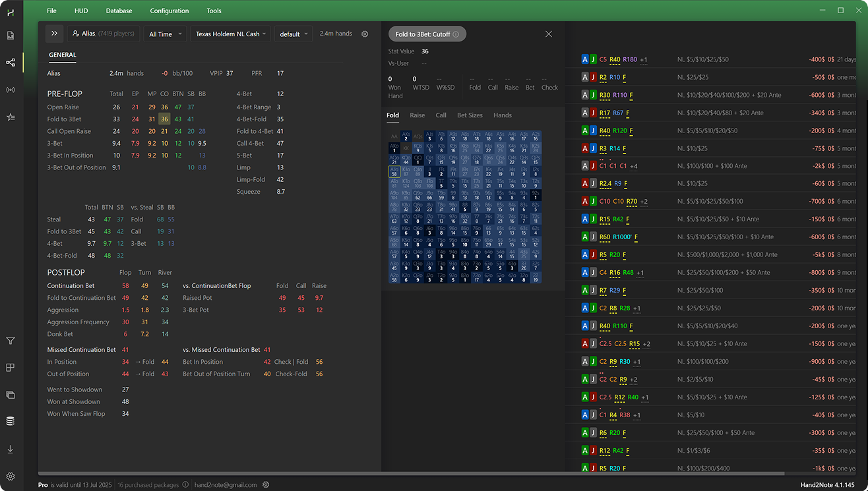Click the Won When Saw Flop value 34
868x491 pixels.
(125, 414)
